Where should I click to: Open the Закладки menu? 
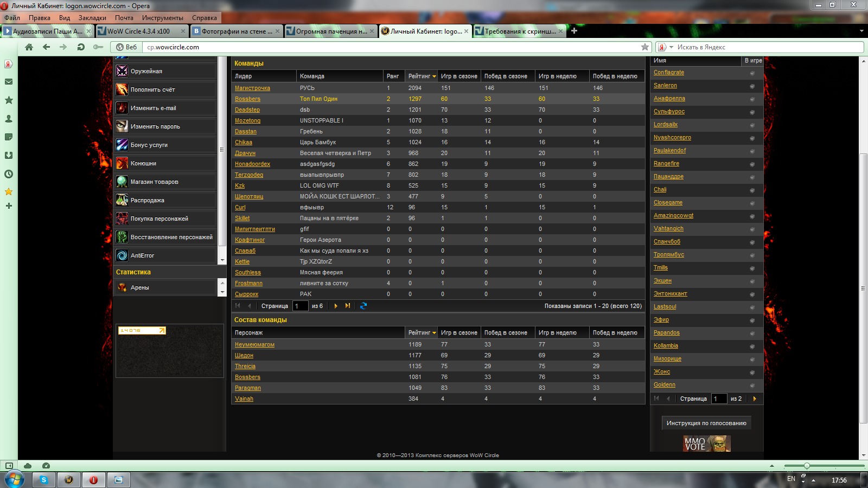point(92,18)
